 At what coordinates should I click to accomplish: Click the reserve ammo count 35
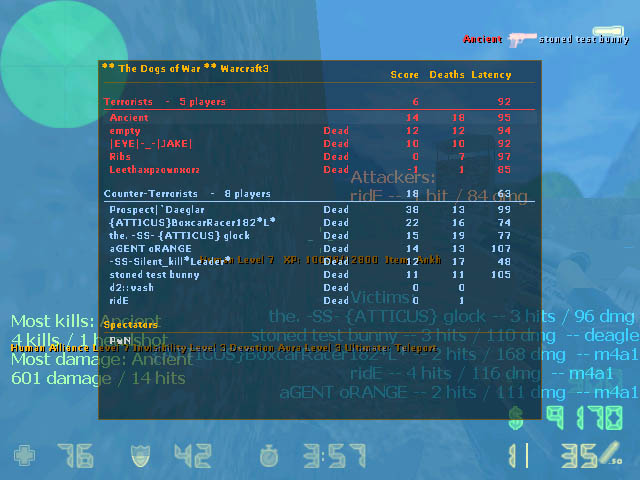pos(578,456)
